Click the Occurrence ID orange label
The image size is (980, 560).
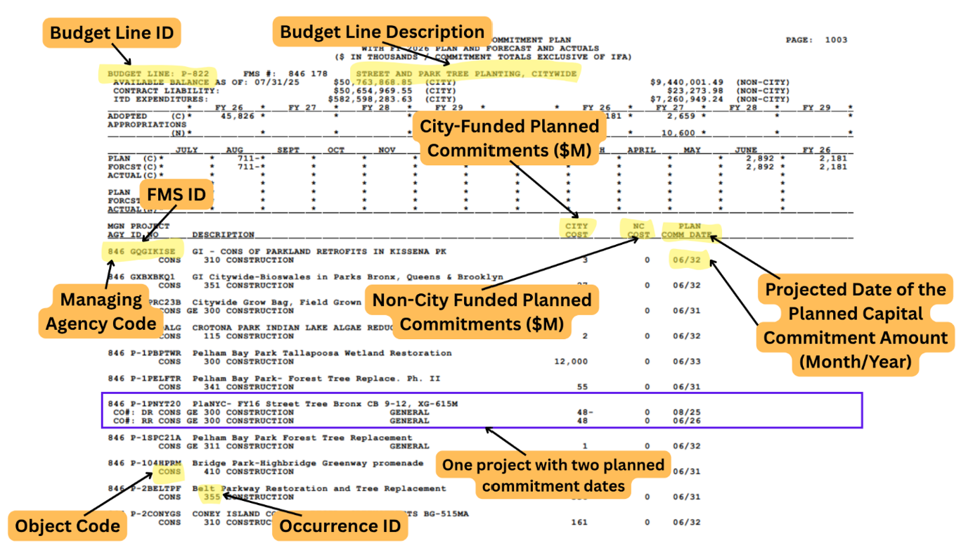tap(340, 526)
